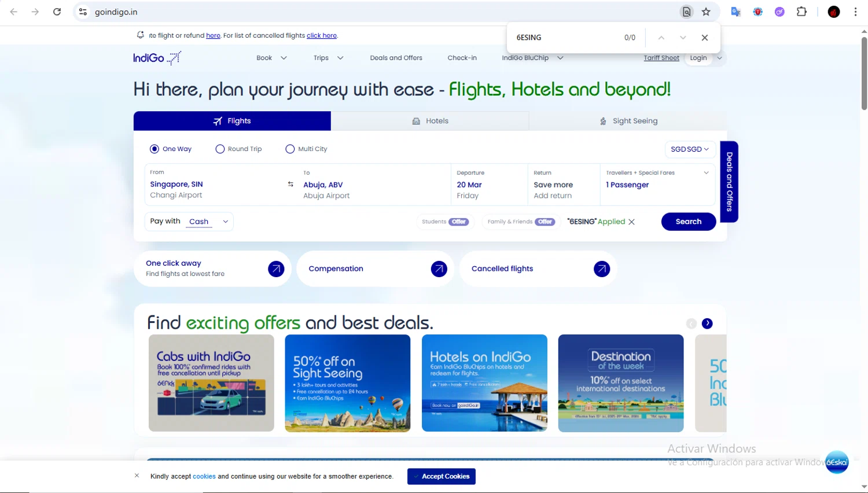This screenshot has height=493, width=868.
Task: Click the Compensation arrow icon
Action: (x=439, y=268)
